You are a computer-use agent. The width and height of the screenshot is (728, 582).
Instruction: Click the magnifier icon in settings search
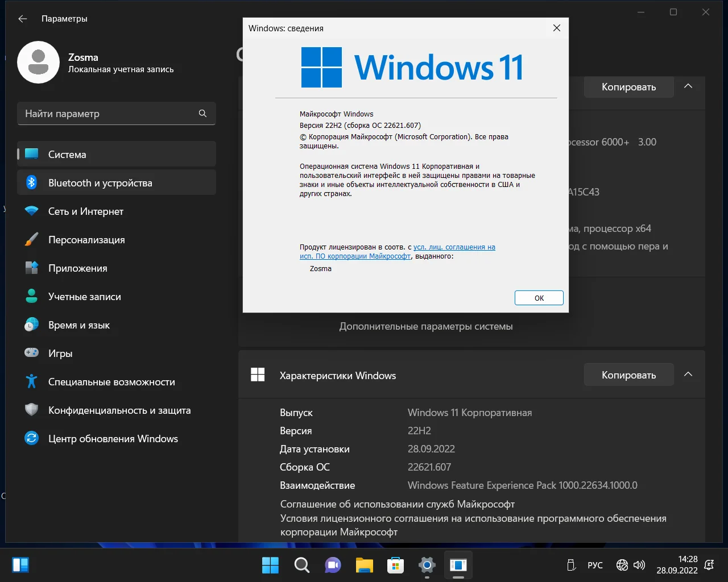[202, 114]
